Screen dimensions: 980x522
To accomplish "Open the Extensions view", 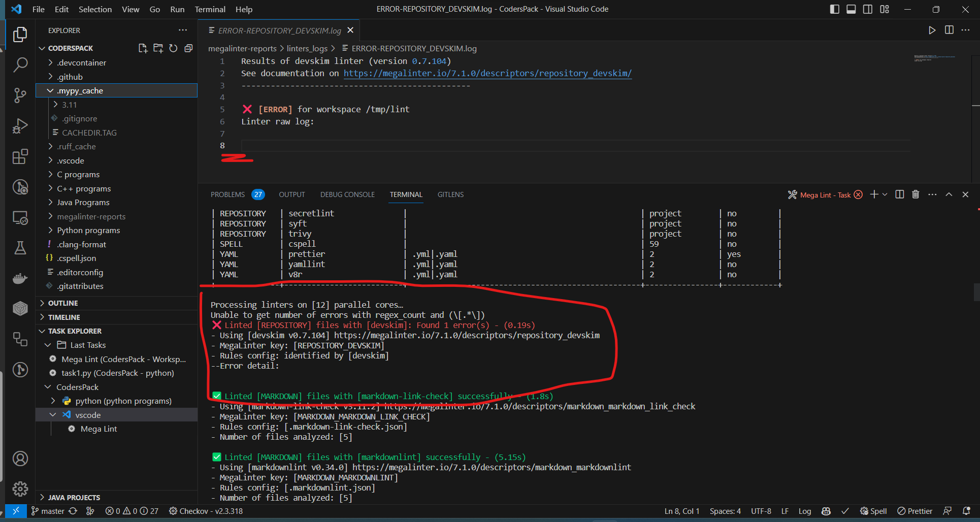I will [20, 156].
